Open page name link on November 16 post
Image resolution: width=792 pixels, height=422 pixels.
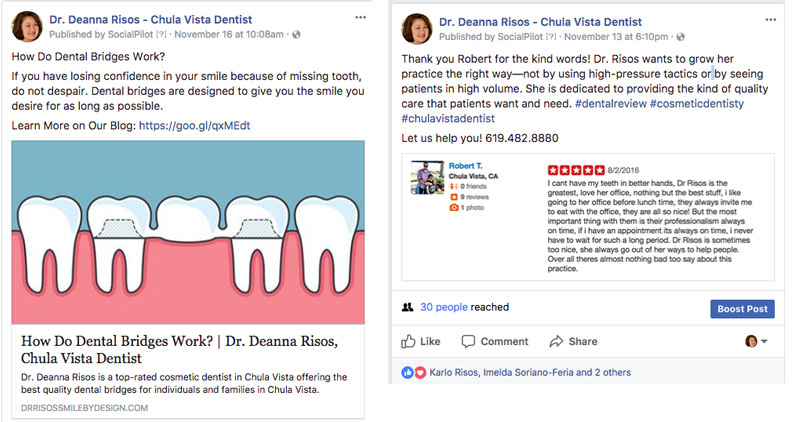pos(151,20)
